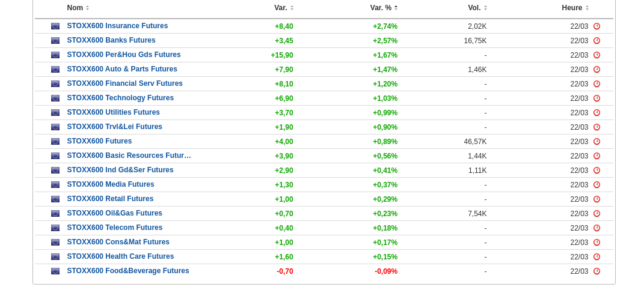The height and width of the screenshot is (293, 644).
Task: Click the clock icon in Health Care Futures row
Action: click(x=596, y=257)
